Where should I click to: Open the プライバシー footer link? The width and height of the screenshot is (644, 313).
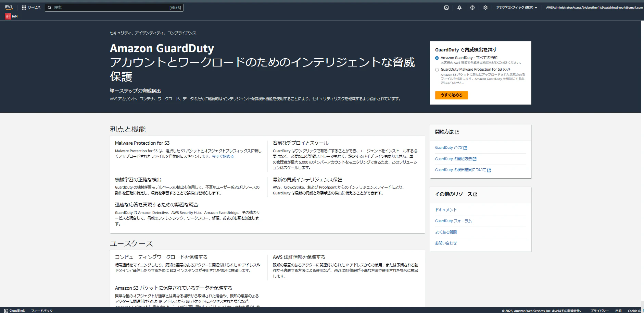[x=599, y=311]
